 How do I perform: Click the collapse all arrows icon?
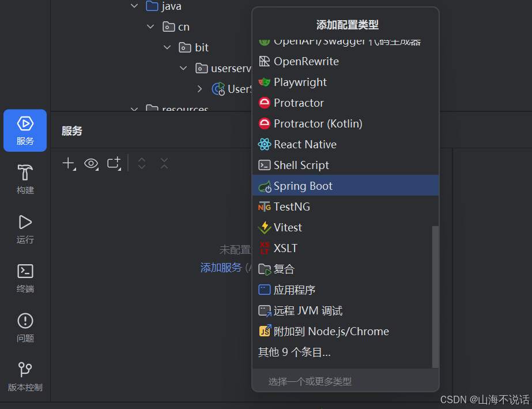click(164, 163)
